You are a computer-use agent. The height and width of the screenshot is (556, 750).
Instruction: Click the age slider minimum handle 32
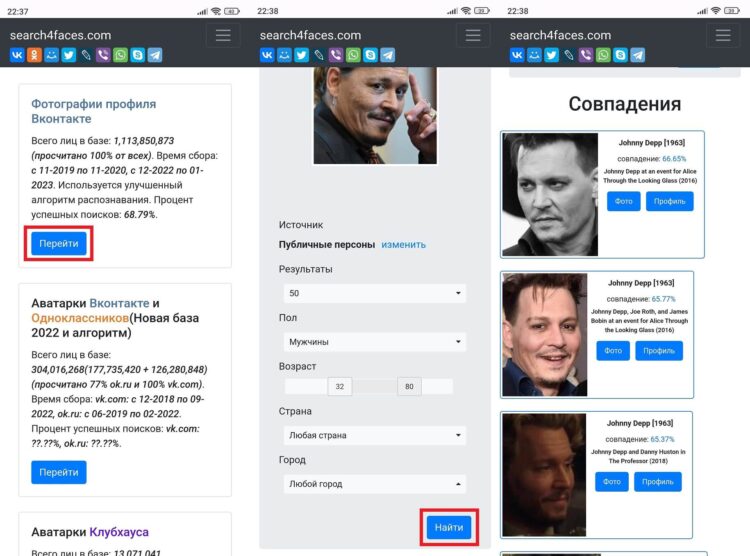(340, 386)
